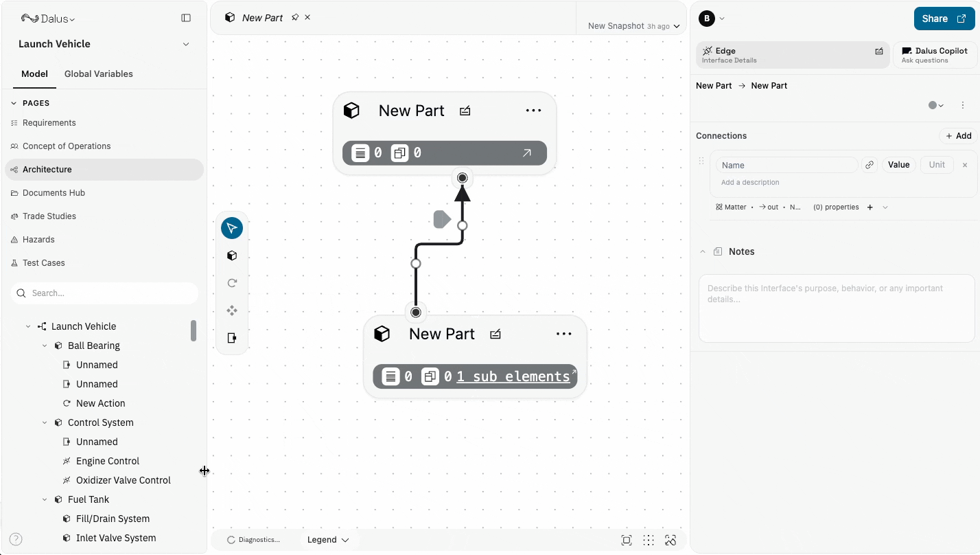This screenshot has width=980, height=555.
Task: Open the upper New Part via arrow icon
Action: click(x=527, y=153)
